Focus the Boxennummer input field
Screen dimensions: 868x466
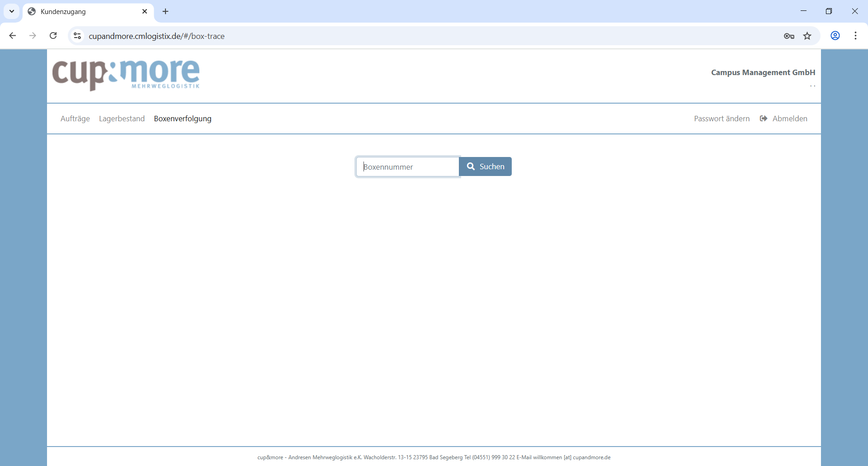tap(407, 167)
